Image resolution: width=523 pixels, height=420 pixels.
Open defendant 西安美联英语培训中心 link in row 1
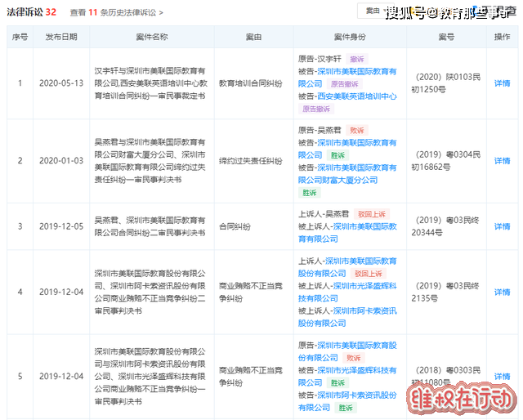[357, 96]
